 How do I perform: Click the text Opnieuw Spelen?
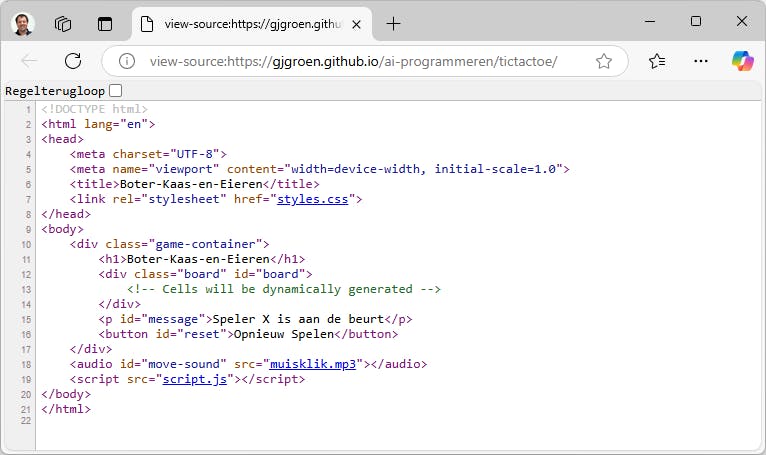[x=283, y=334]
